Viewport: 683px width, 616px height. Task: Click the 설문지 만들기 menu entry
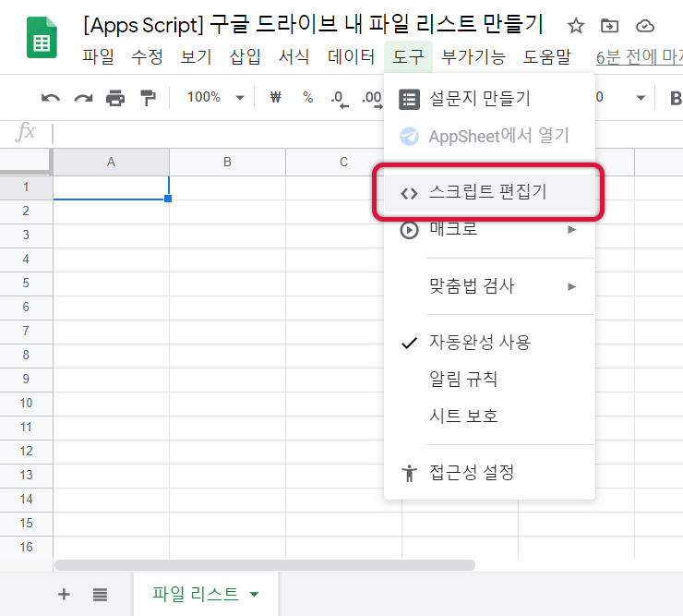(x=479, y=98)
